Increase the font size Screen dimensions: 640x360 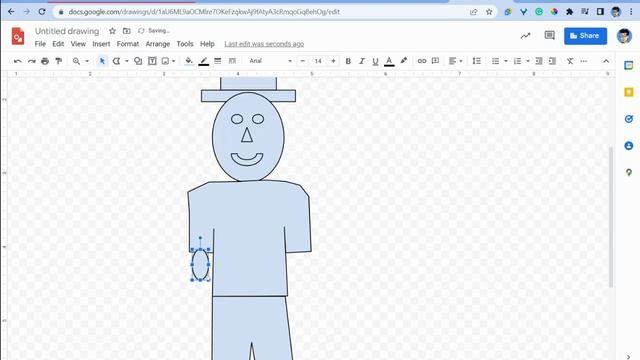point(333,61)
